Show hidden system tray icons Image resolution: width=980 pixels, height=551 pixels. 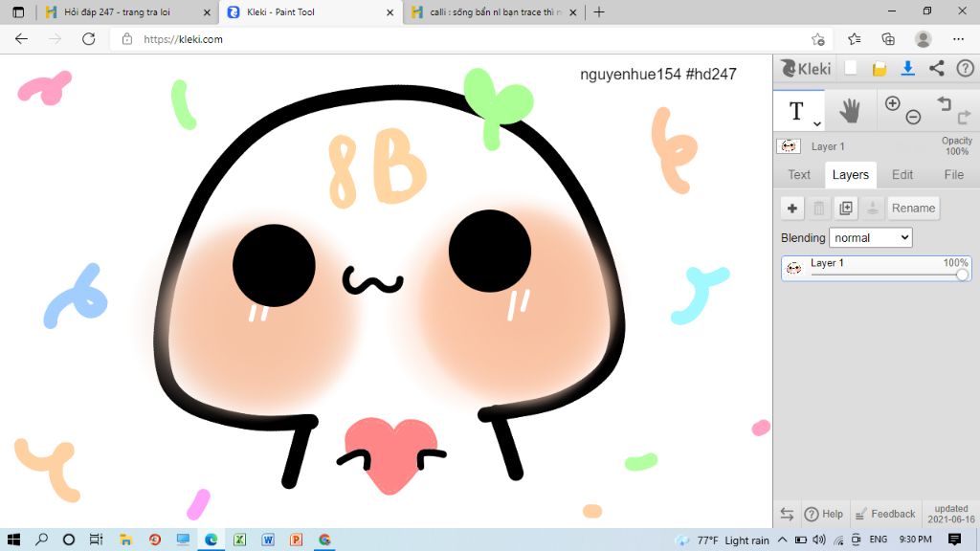pyautogui.click(x=782, y=540)
